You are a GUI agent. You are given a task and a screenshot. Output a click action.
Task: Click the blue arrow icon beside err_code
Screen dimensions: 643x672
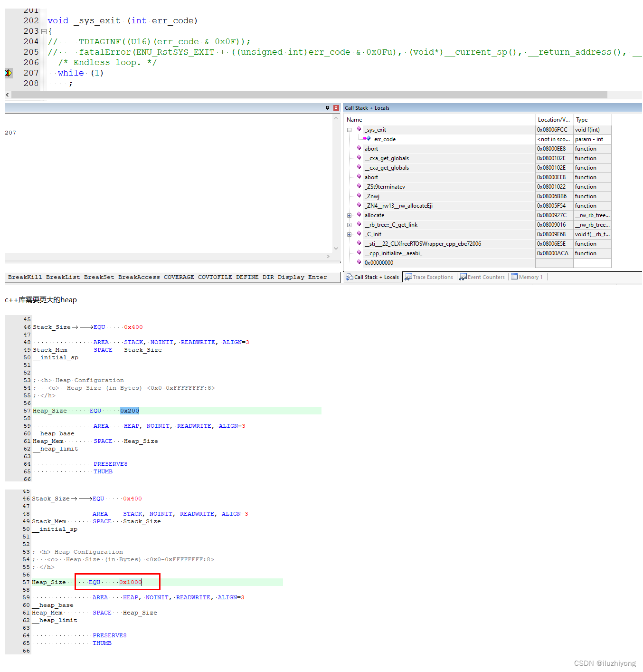367,139
